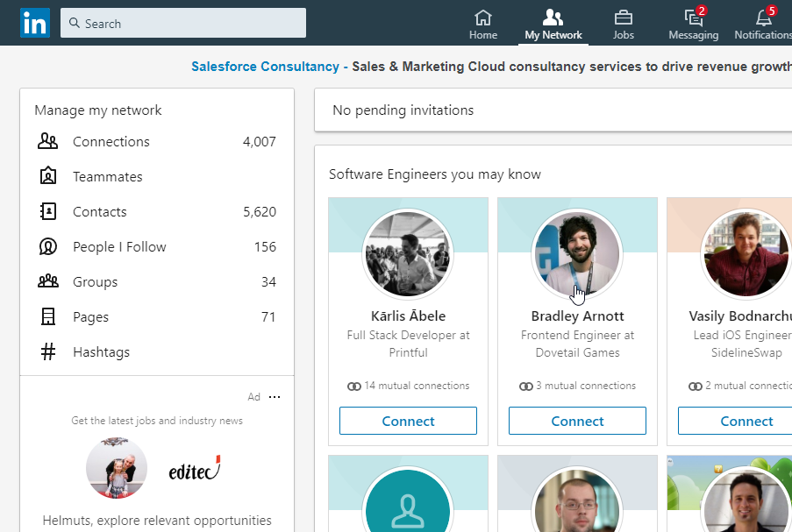
Task: Open the Notifications bell icon
Action: 763,18
